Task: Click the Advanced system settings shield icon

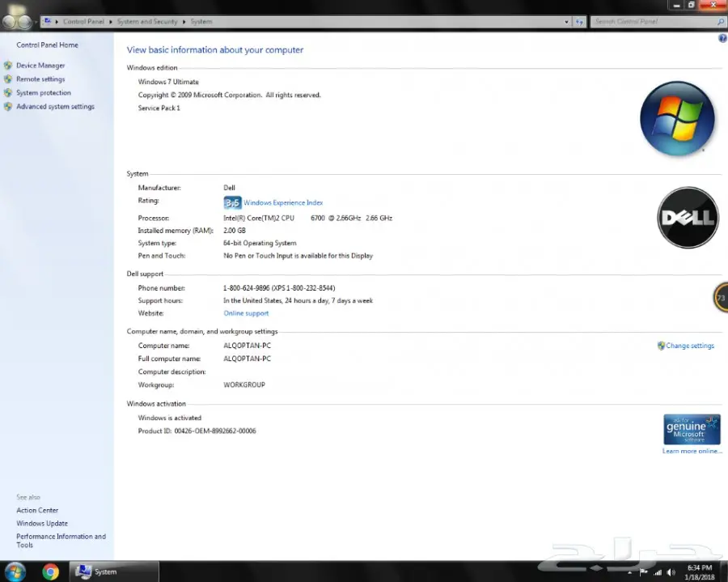Action: tap(8, 107)
